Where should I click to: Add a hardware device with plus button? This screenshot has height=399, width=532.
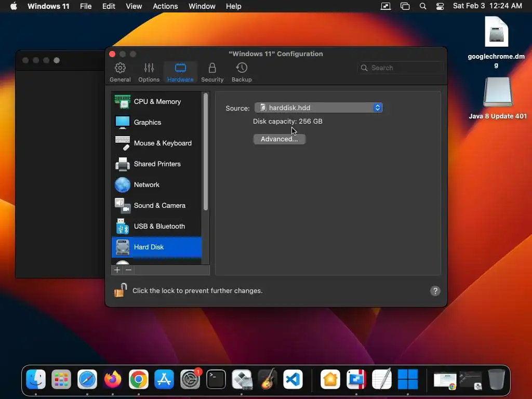point(117,270)
